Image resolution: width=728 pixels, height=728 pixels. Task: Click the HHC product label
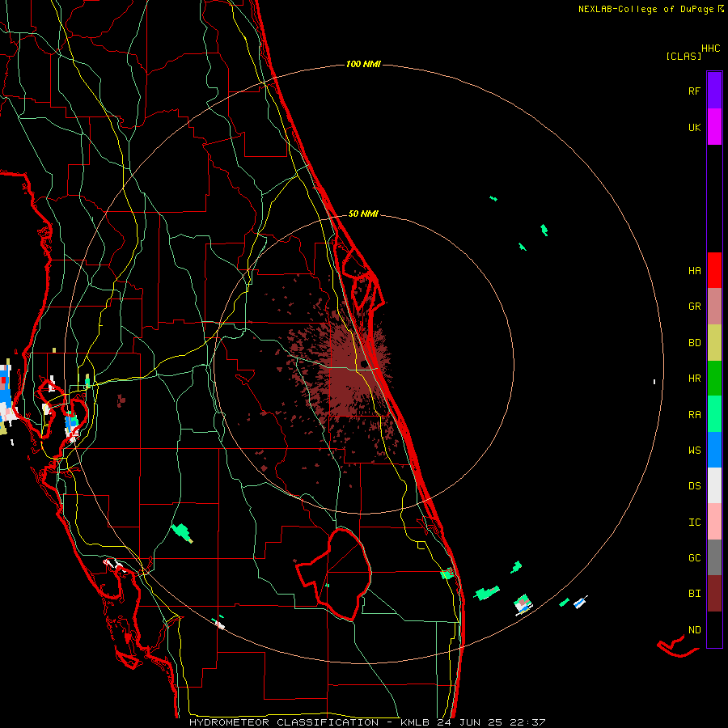[711, 49]
